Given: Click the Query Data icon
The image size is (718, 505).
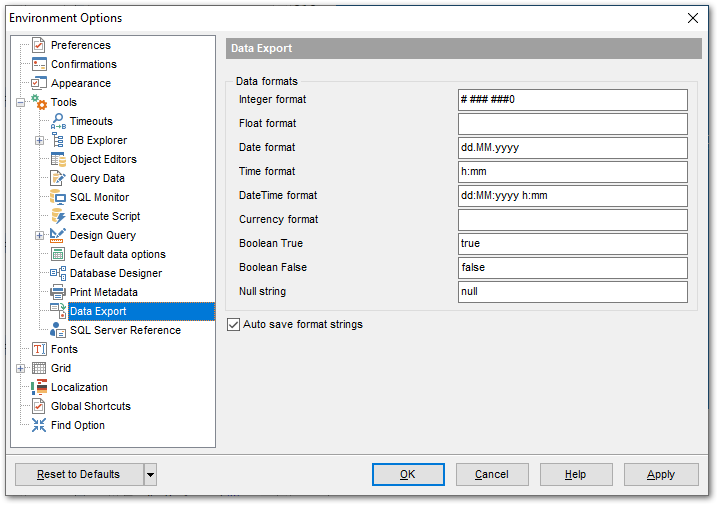Looking at the screenshot, I should (58, 178).
